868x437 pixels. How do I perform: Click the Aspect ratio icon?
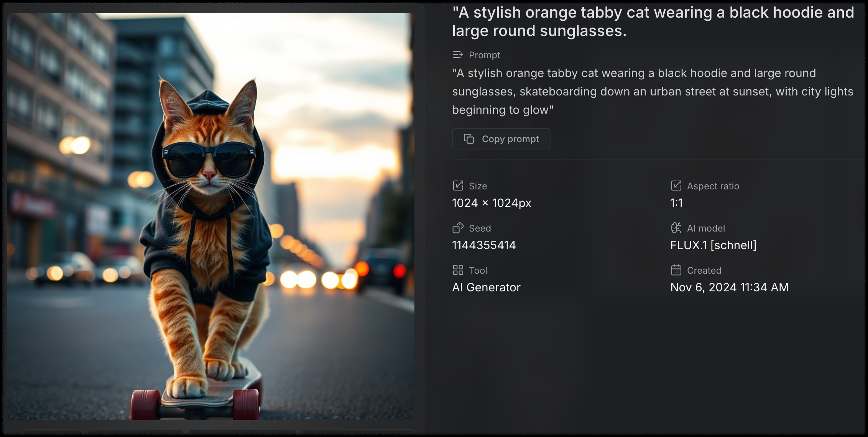click(676, 186)
